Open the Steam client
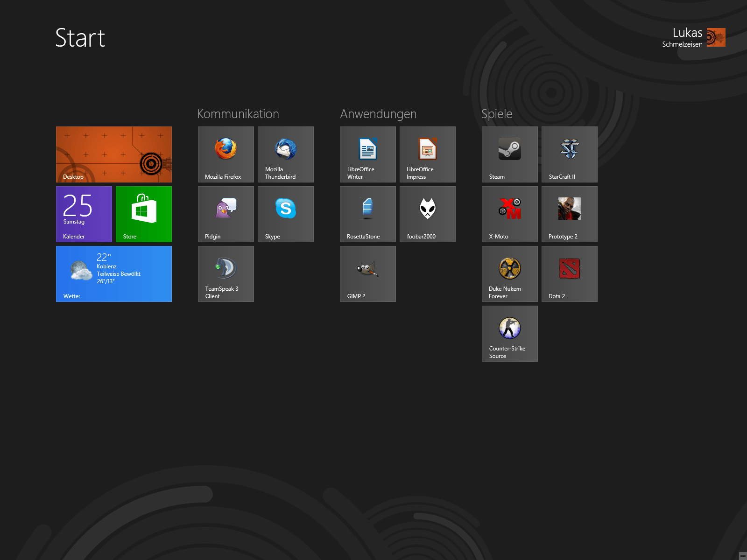747x560 pixels. [x=509, y=154]
